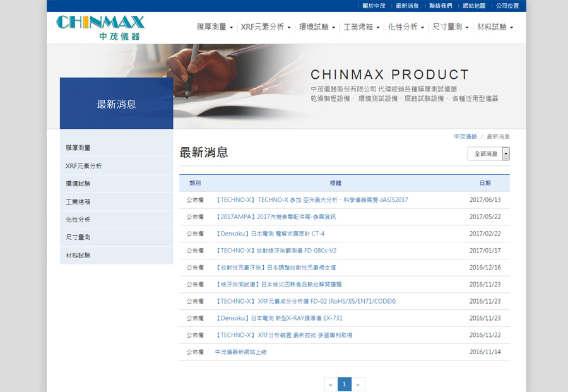
Task: Click 公佈欄 in the 2017AMPA row
Action: [x=195, y=217]
